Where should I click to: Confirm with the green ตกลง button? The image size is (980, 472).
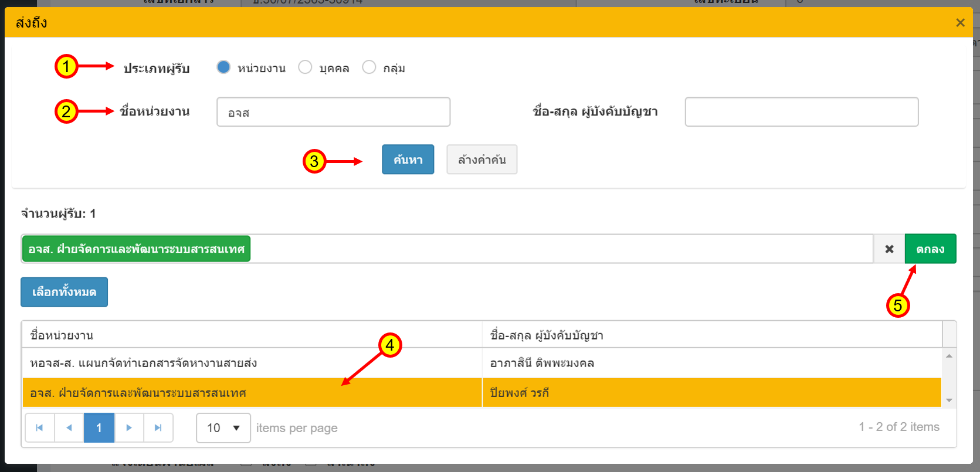[x=930, y=249]
